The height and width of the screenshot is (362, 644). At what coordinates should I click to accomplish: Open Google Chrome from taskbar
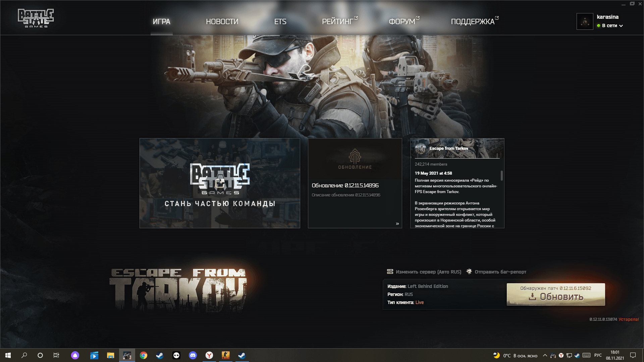[x=144, y=355]
